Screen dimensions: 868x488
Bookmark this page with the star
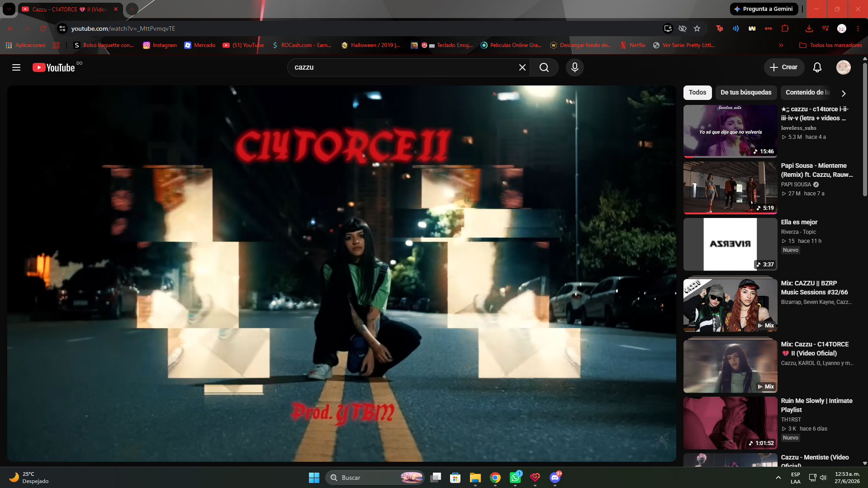click(697, 28)
